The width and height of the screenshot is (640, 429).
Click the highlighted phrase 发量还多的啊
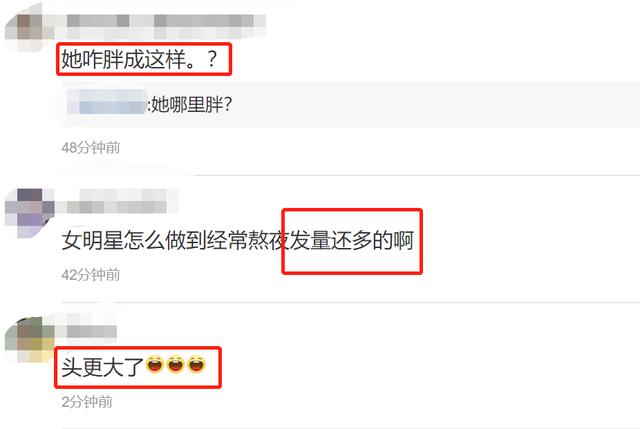pos(352,240)
